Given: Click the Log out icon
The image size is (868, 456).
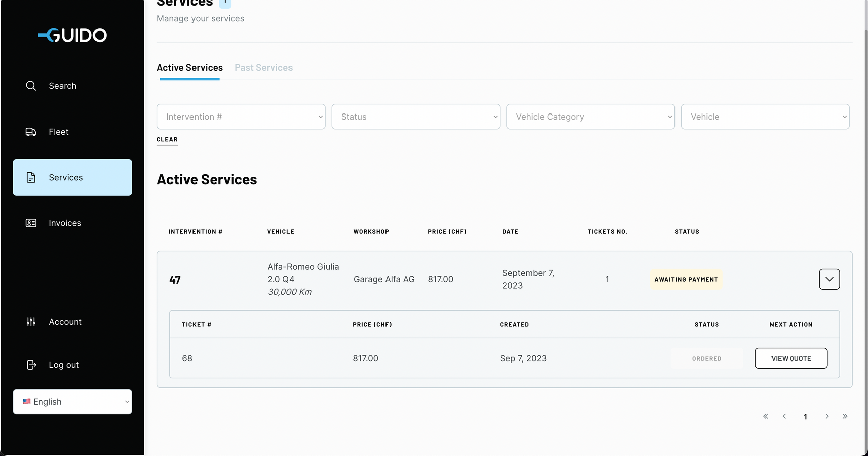Looking at the screenshot, I should [x=31, y=365].
